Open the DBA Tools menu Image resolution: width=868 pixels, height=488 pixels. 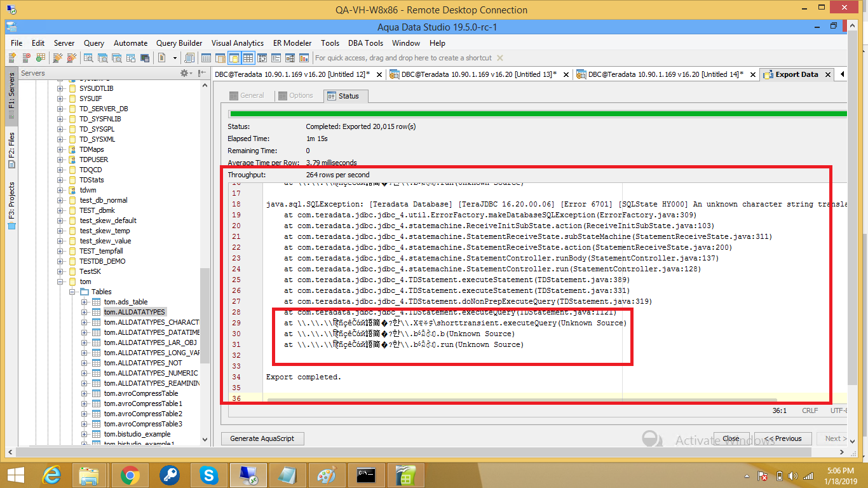tap(365, 43)
